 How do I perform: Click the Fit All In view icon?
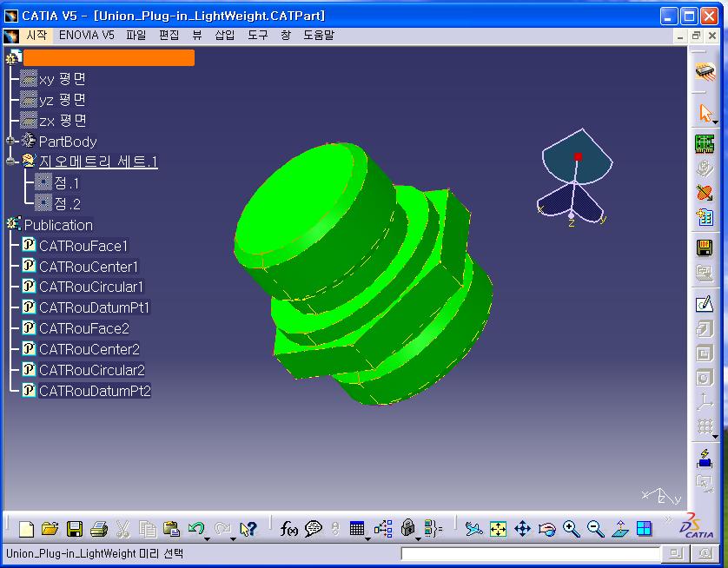[498, 528]
